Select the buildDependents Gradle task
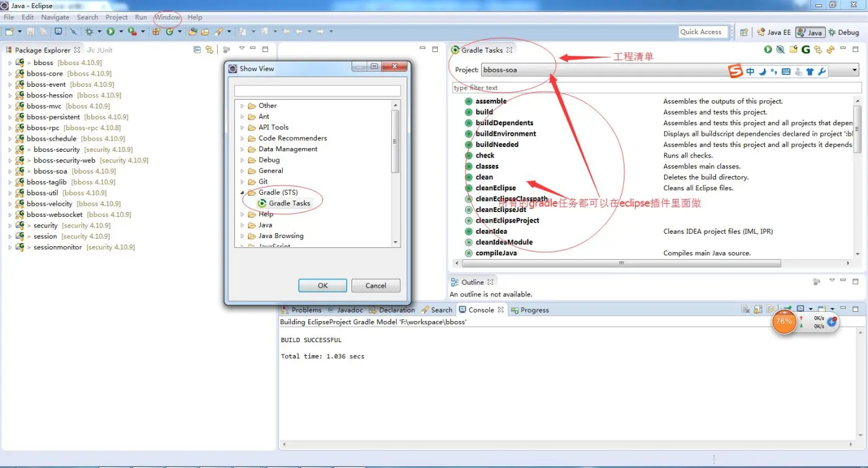 [504, 123]
